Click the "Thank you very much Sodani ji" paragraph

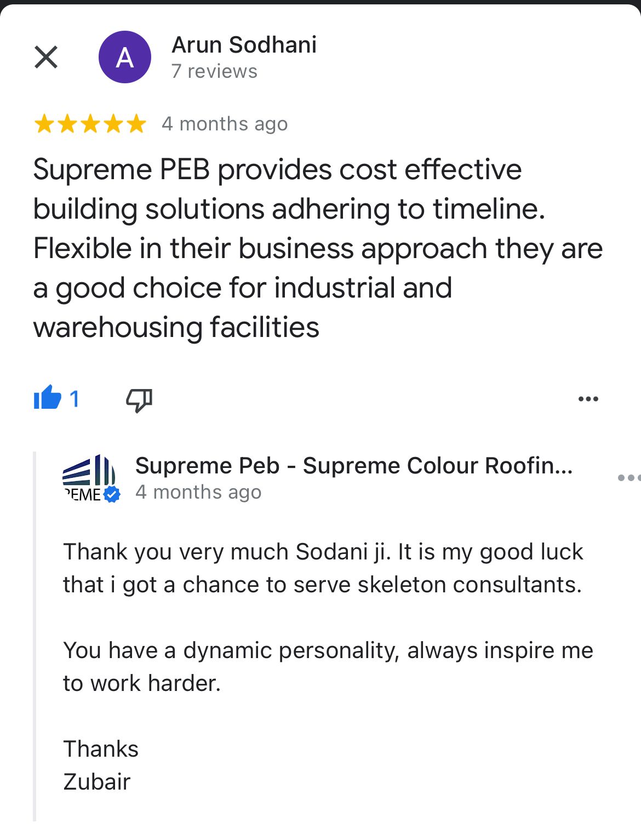pos(323,568)
